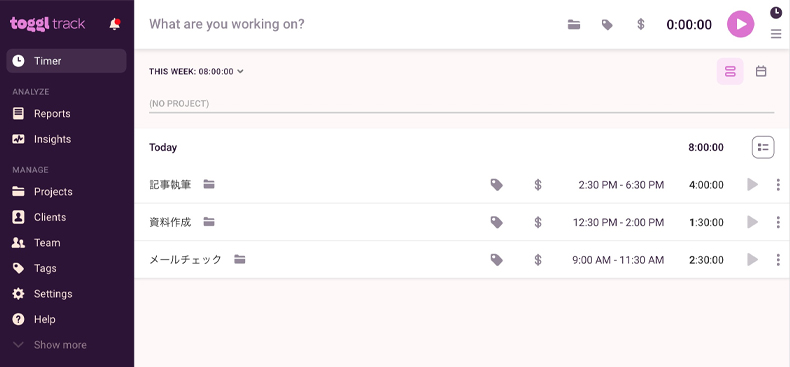Viewport: 790px width, 367px height.
Task: Select the list view icon
Action: pos(730,72)
